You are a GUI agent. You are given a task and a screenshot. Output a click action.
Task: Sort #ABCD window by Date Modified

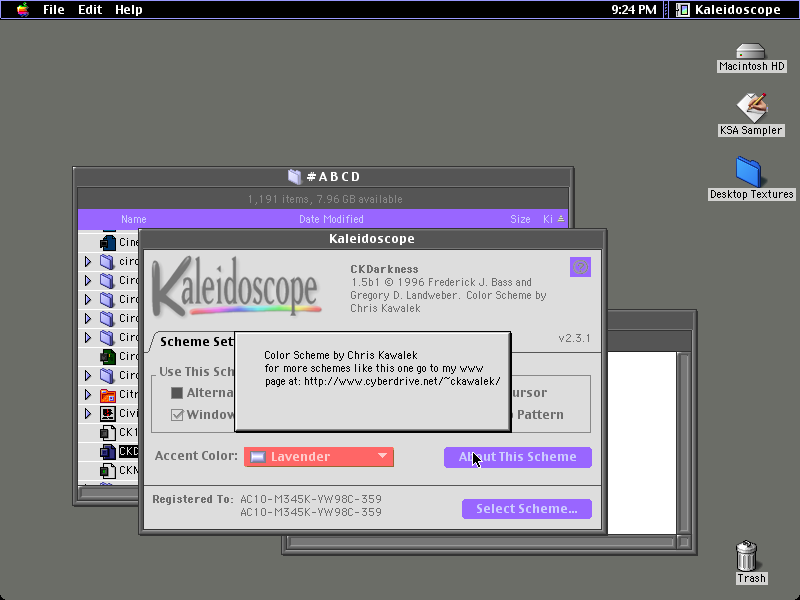tap(331, 219)
